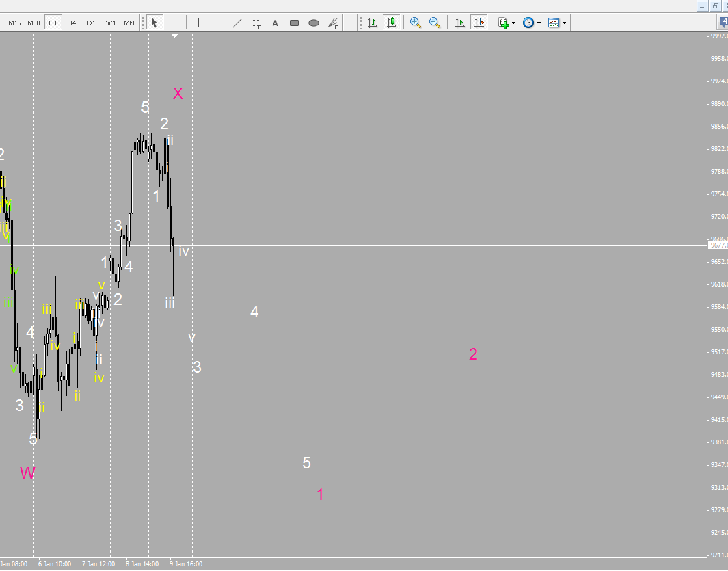Select the Crosshair tool

[174, 23]
